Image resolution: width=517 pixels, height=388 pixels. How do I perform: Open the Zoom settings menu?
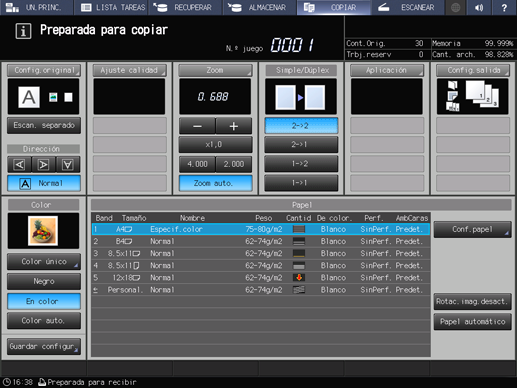coord(215,70)
